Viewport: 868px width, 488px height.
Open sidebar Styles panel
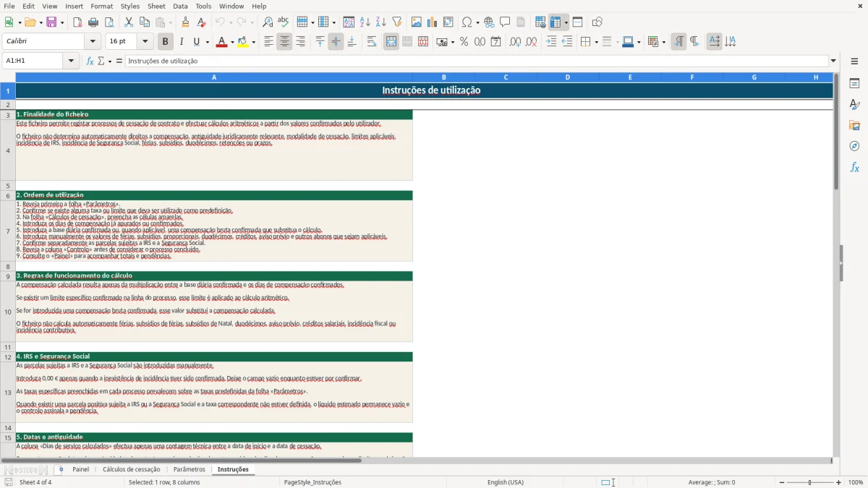[x=854, y=104]
